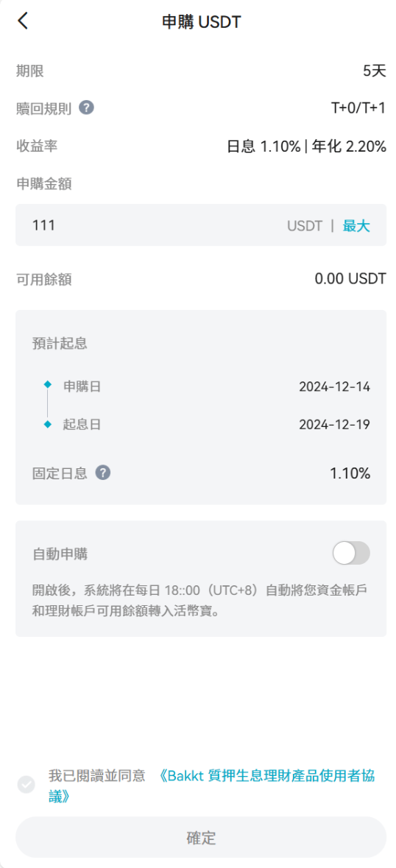
Task: Click the 我已閱讀並同意 agreement text
Action: pos(96,775)
